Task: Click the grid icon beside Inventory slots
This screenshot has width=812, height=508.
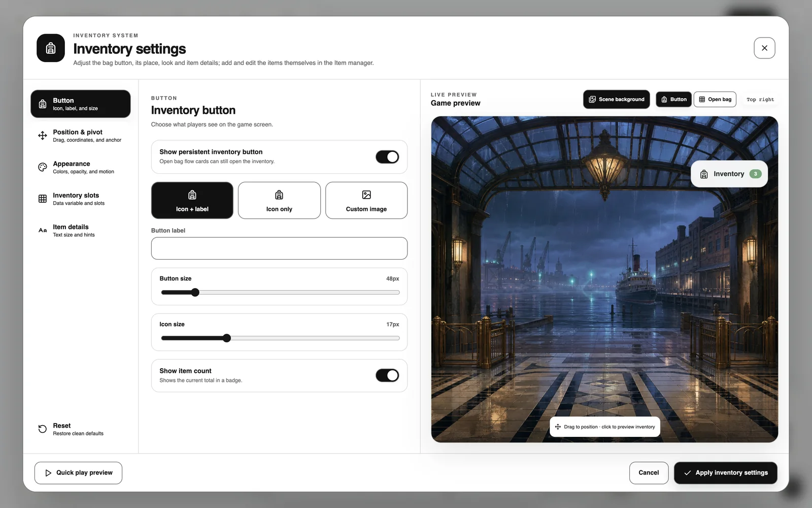Action: pyautogui.click(x=43, y=199)
